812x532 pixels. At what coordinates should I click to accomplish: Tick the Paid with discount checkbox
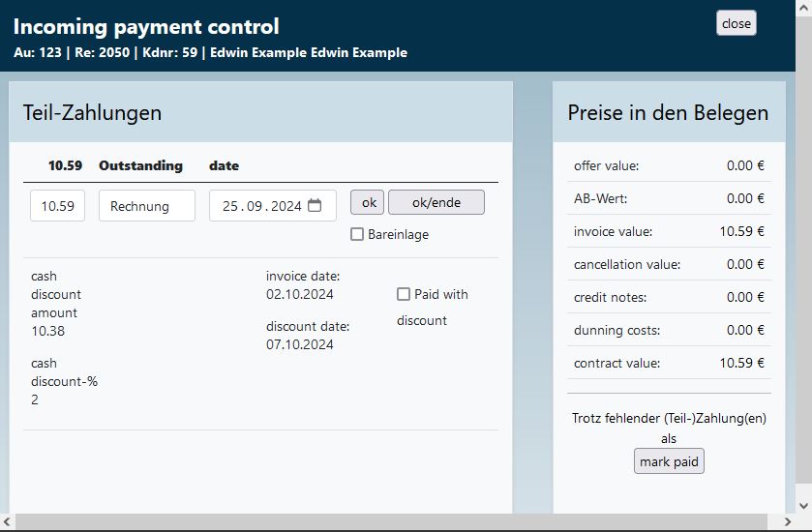[x=404, y=294]
